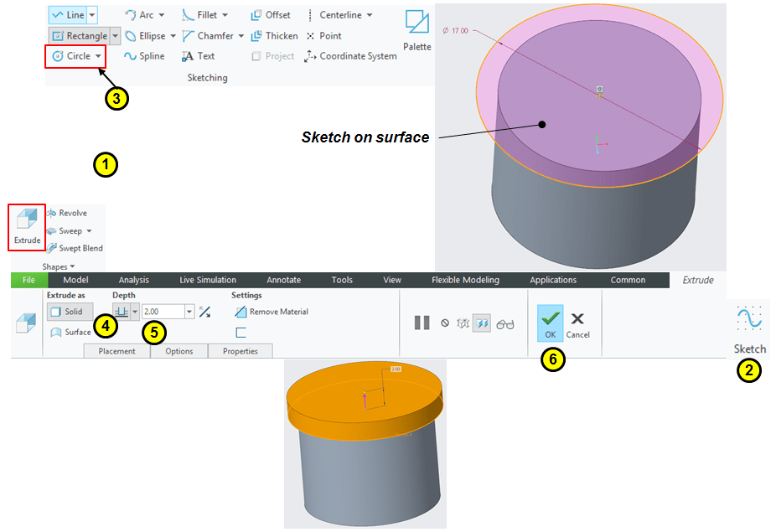Open the Flexible Modeling ribbon tab
Viewport: 776px width, 532px height.
pos(465,280)
